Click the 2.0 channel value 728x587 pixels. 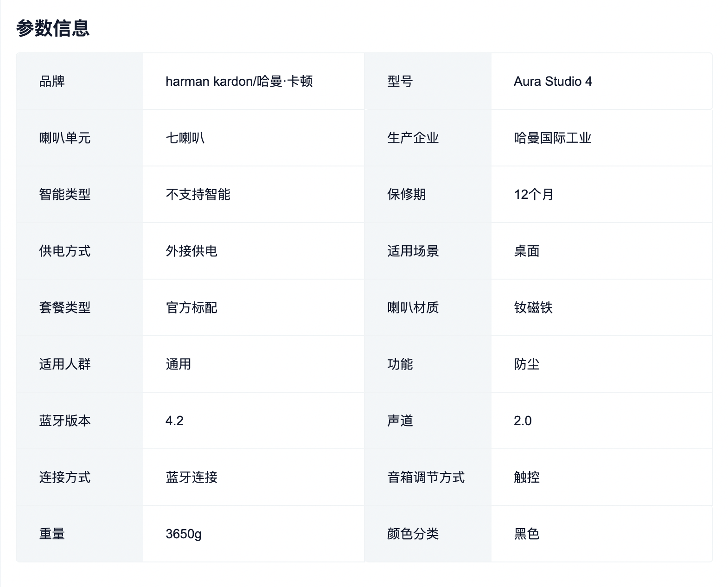(523, 421)
